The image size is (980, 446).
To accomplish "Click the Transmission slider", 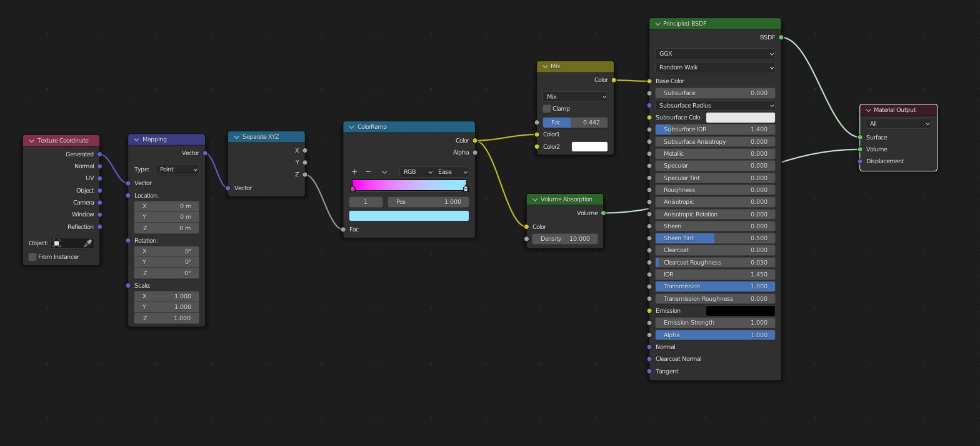I will click(715, 286).
